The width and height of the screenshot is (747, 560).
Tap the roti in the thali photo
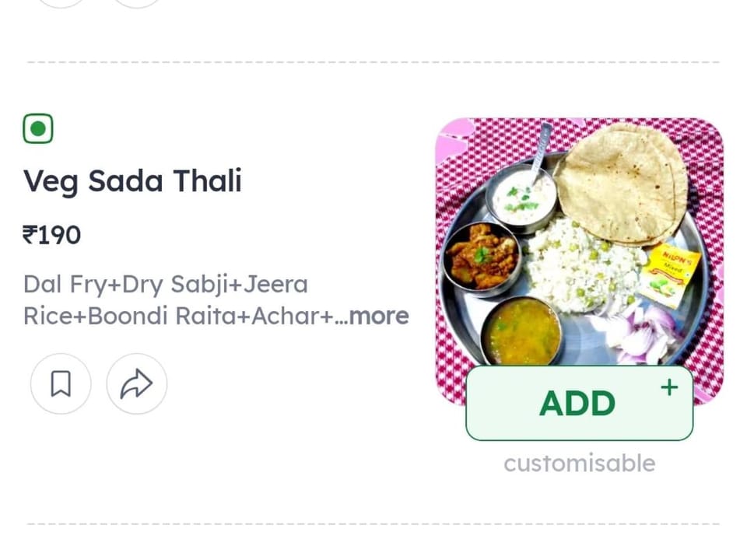coord(621,185)
